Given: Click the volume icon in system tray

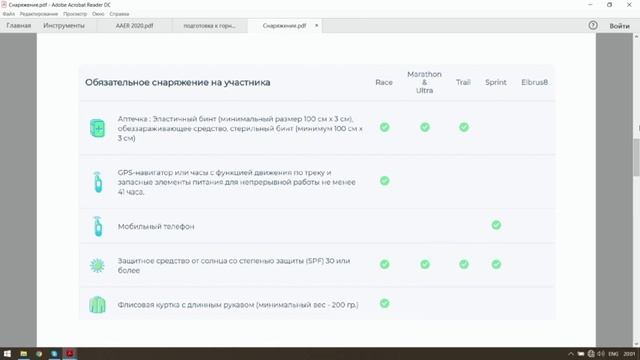Looking at the screenshot, I should tap(601, 354).
